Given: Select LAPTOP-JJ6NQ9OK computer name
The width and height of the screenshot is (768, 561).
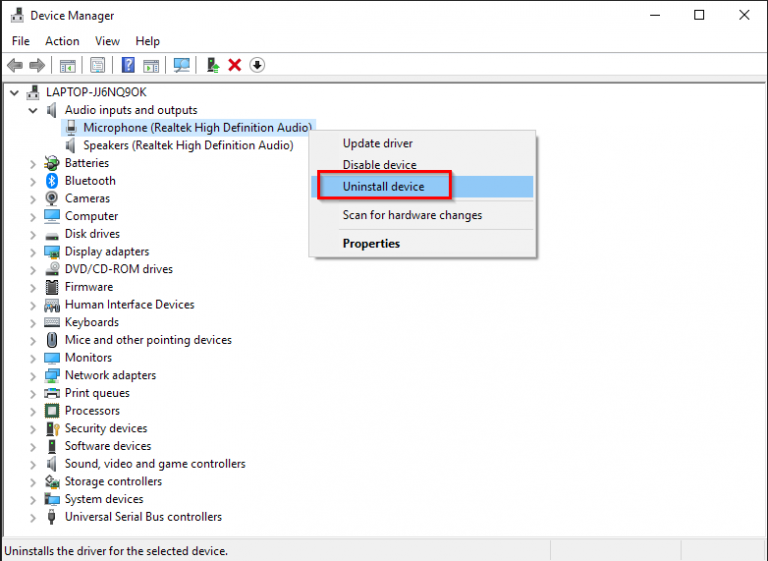Looking at the screenshot, I should 96,92.
